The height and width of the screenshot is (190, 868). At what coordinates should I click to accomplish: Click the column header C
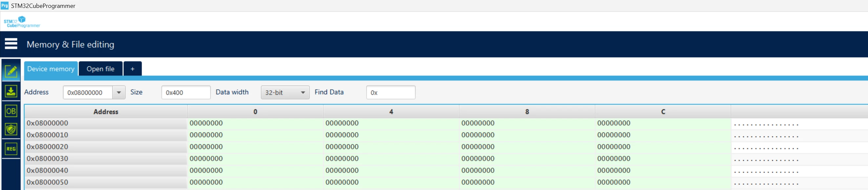663,112
